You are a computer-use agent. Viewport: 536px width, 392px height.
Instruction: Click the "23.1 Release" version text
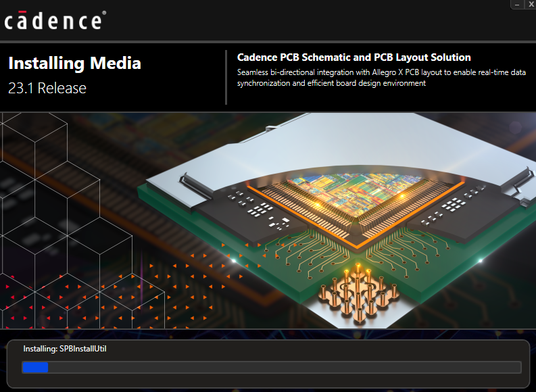point(47,88)
